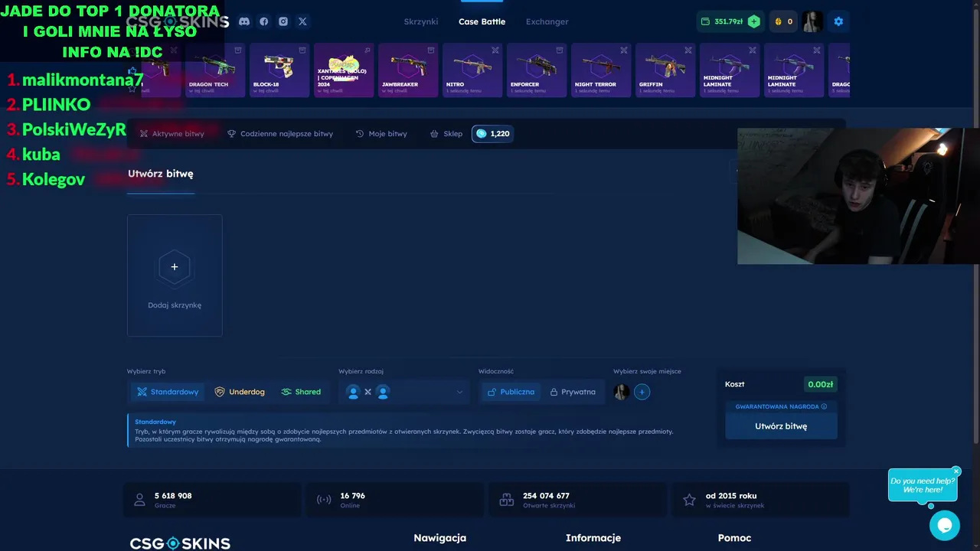
Task: Open the Nitro live drop card
Action: click(472, 70)
